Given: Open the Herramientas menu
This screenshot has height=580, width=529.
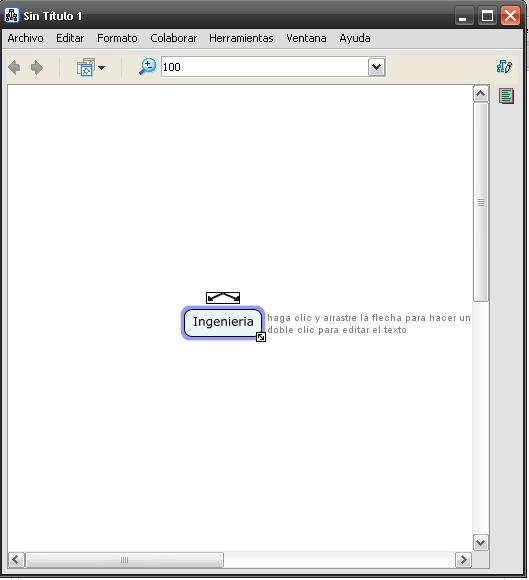Looking at the screenshot, I should pos(241,38).
